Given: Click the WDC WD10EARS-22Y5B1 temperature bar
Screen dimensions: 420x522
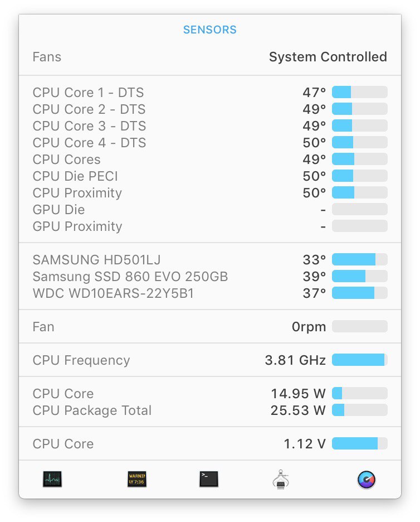Looking at the screenshot, I should click(360, 293).
